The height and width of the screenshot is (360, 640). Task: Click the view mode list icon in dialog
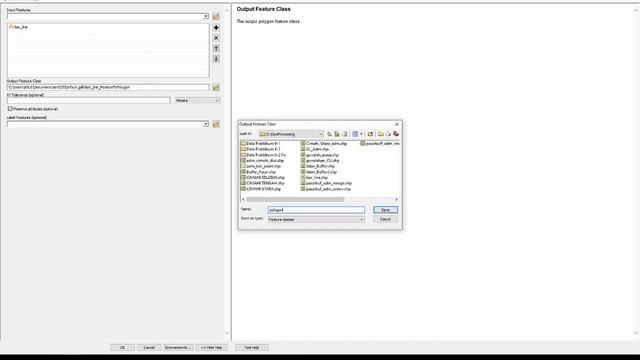(x=355, y=134)
